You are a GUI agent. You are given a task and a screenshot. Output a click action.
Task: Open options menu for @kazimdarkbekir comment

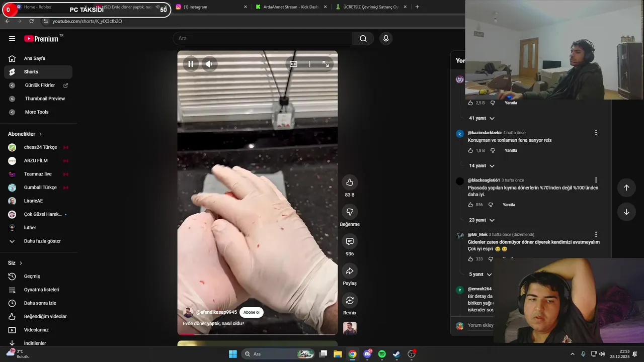596,133
